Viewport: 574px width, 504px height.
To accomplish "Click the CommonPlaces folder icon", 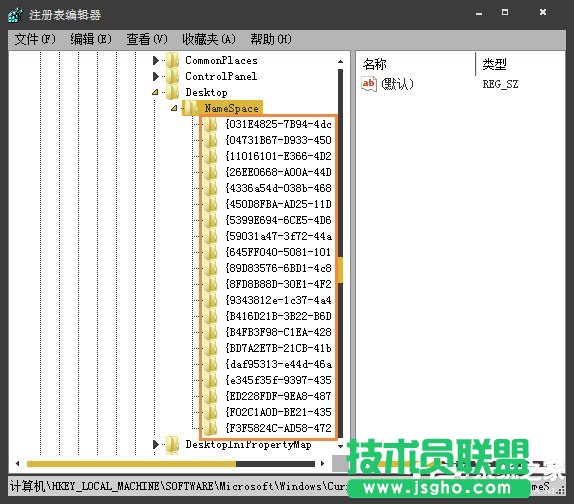I will (172, 60).
